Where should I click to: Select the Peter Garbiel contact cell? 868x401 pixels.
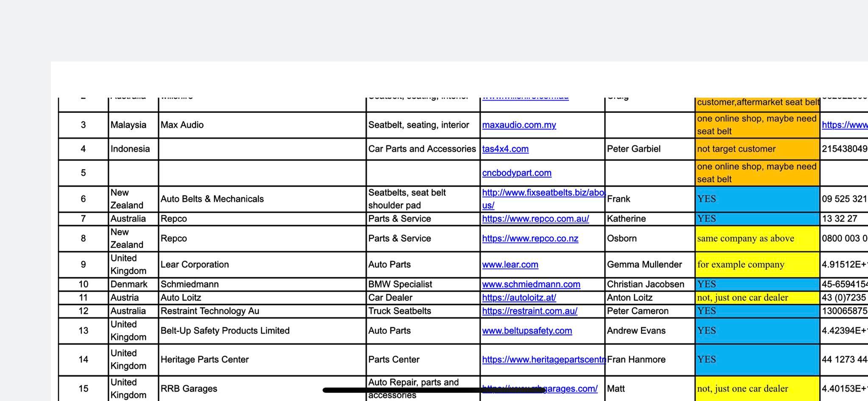650,149
